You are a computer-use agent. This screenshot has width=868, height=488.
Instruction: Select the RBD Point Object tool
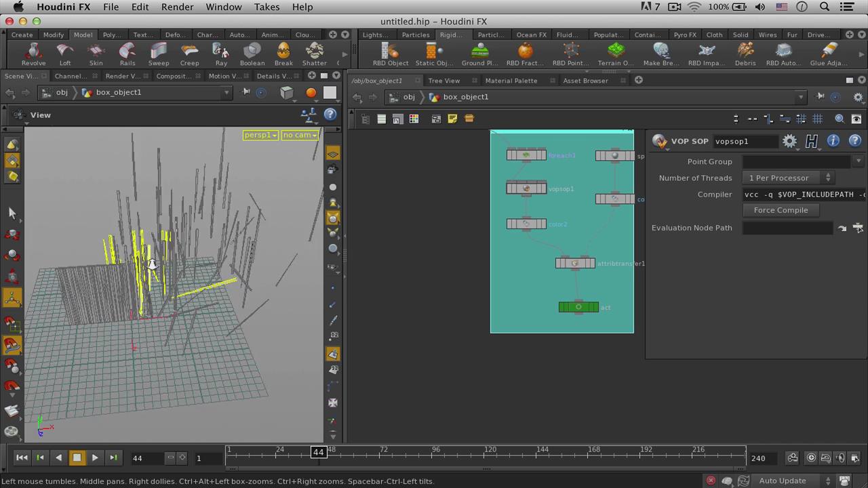tap(570, 54)
